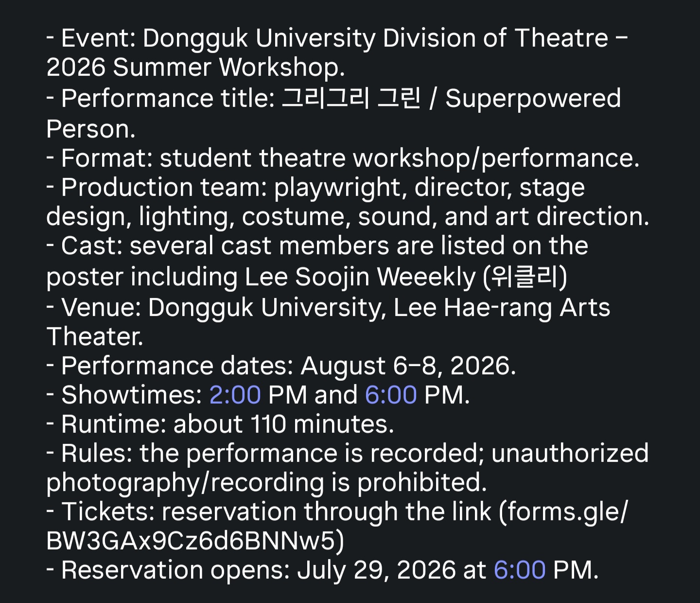
Task: Tap the 2:00 PM showtime link
Action: (x=235, y=395)
